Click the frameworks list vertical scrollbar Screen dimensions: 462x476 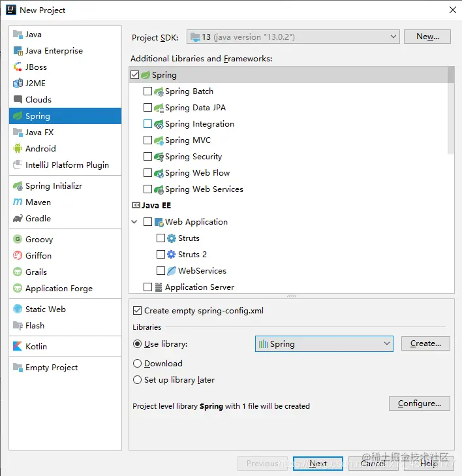(451, 110)
